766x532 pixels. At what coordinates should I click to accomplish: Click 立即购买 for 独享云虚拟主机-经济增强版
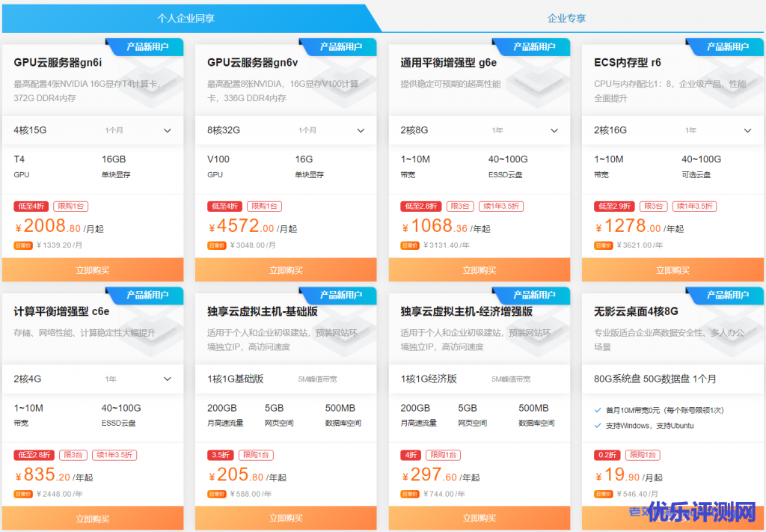click(x=479, y=519)
